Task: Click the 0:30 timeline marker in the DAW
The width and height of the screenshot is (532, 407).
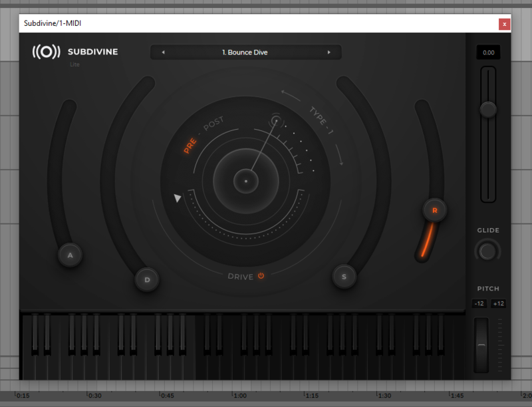Action: [94, 396]
